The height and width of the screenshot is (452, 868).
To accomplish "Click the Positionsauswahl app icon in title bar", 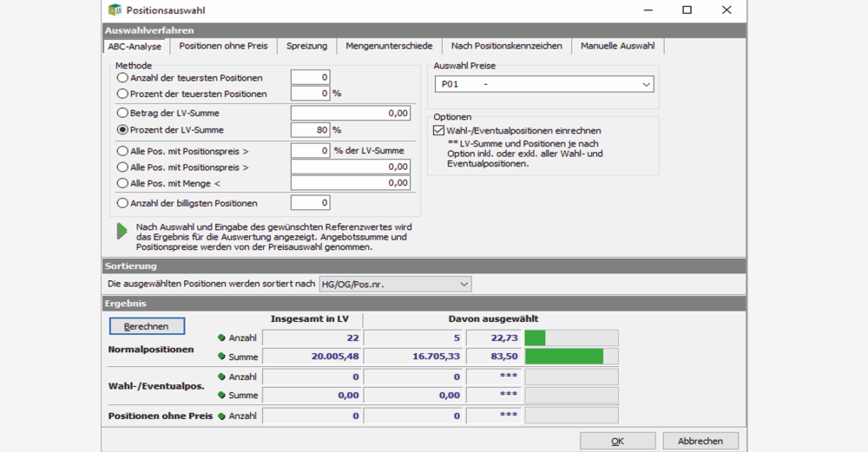I will coord(115,10).
